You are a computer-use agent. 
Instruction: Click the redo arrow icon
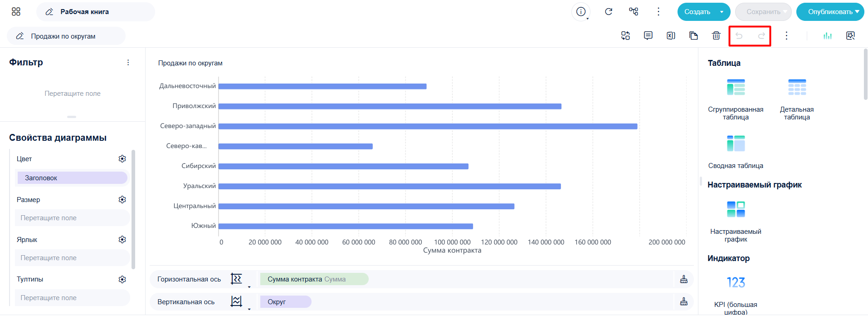[761, 35]
